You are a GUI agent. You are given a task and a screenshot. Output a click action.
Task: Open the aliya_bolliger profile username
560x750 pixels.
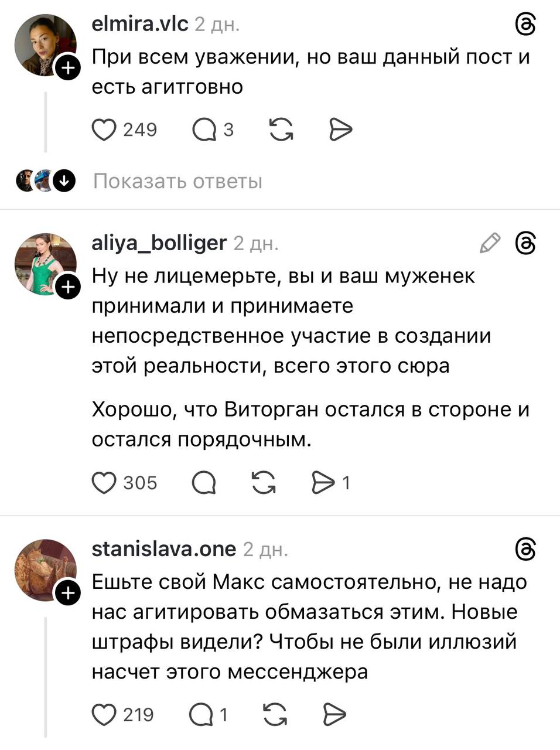tap(159, 243)
